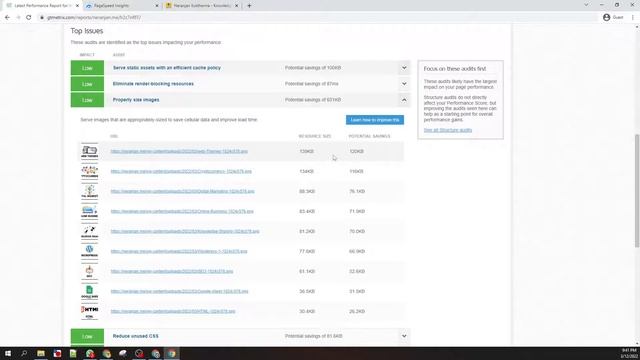Go forward in browser history
The width and height of the screenshot is (640, 360).
point(18,18)
